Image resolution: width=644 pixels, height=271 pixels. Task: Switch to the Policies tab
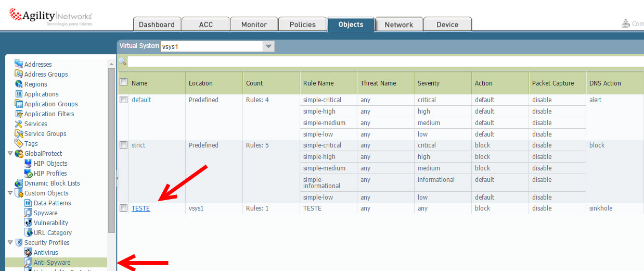coord(302,24)
